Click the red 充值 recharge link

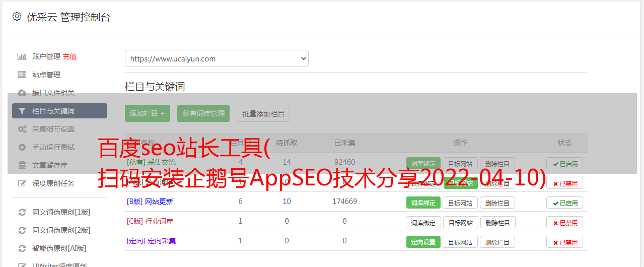point(69,56)
